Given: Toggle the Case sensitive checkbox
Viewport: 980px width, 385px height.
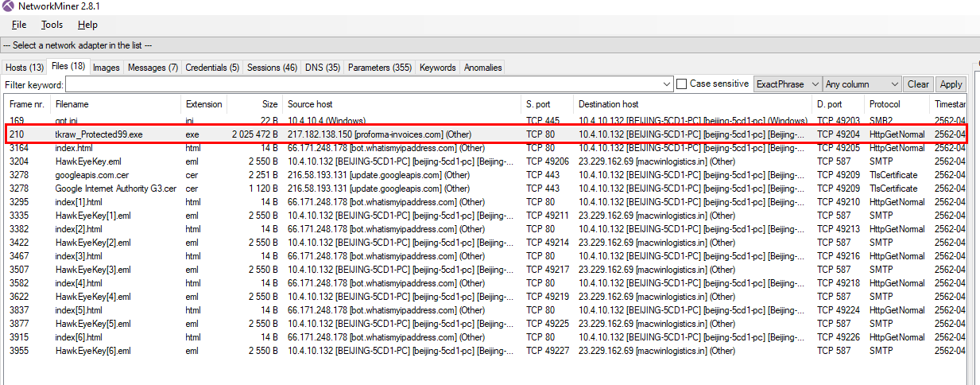Looking at the screenshot, I should pos(682,84).
